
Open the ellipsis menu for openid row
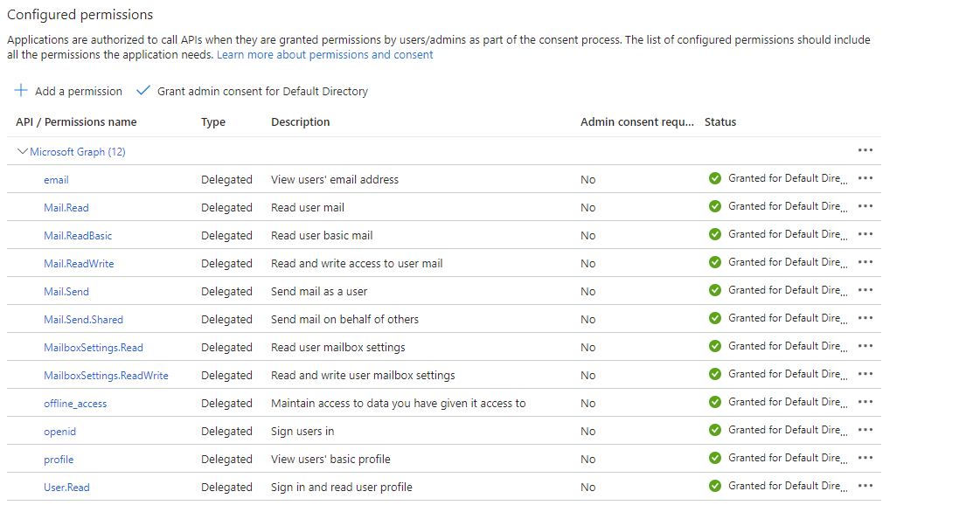(x=865, y=430)
